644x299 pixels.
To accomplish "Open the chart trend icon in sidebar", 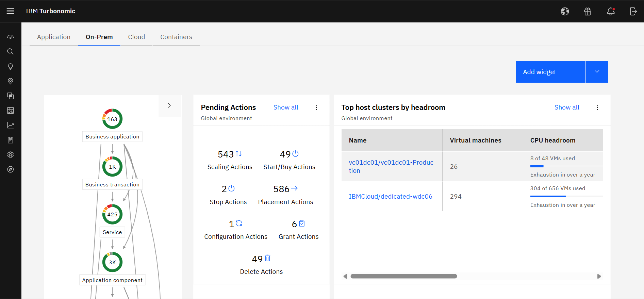I will [11, 125].
